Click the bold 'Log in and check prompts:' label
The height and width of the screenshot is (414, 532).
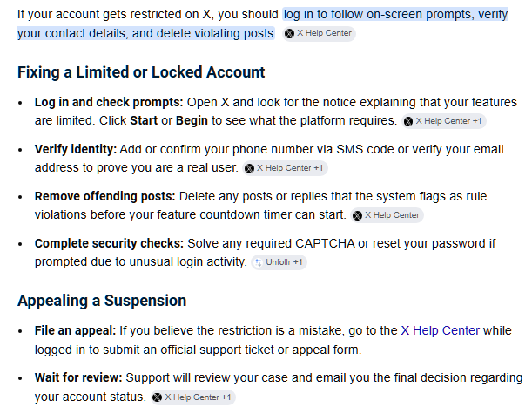[x=109, y=102]
